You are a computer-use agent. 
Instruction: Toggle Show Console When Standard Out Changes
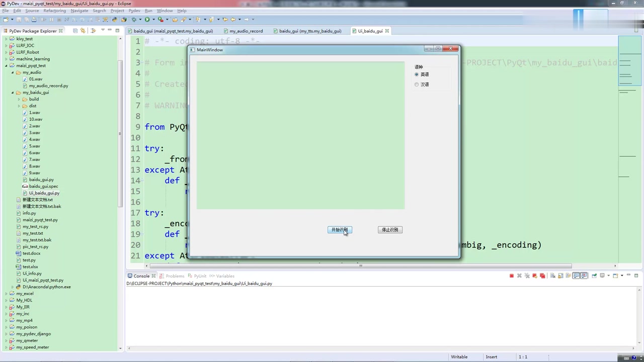[x=577, y=276]
